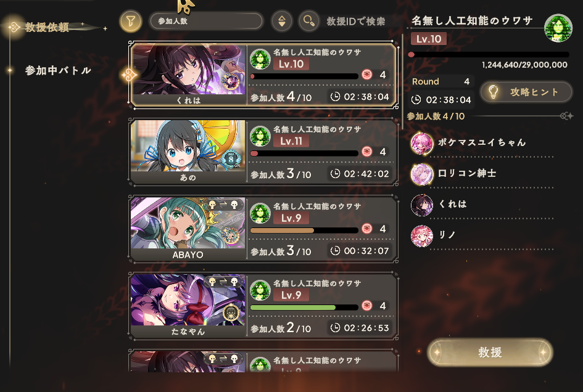Open the filter funnel icon
The height and width of the screenshot is (392, 583).
pyautogui.click(x=131, y=21)
